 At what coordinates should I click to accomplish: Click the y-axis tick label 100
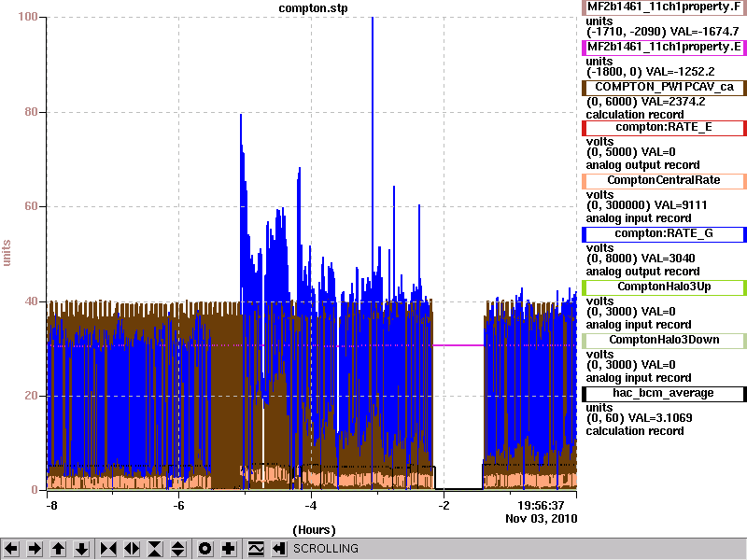28,17
